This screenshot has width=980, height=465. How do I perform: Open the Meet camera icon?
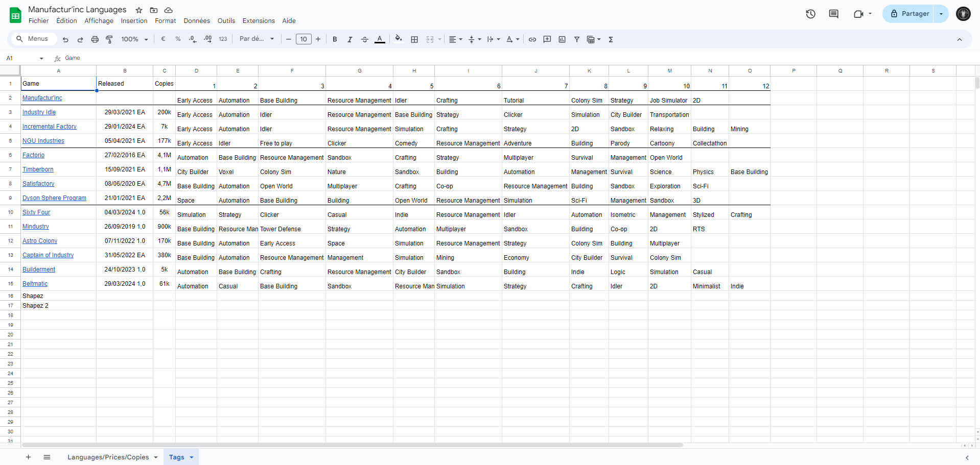pyautogui.click(x=858, y=14)
